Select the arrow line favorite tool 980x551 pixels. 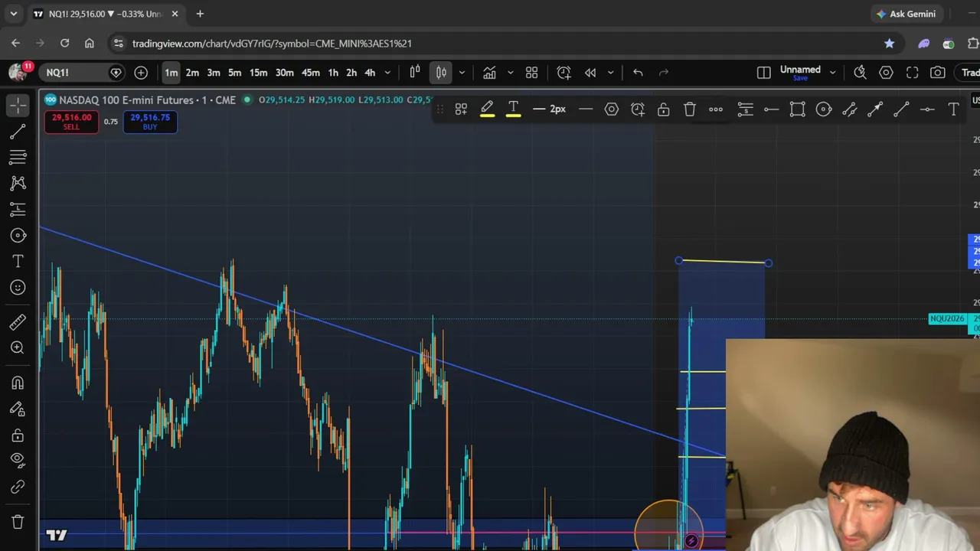[x=876, y=109]
